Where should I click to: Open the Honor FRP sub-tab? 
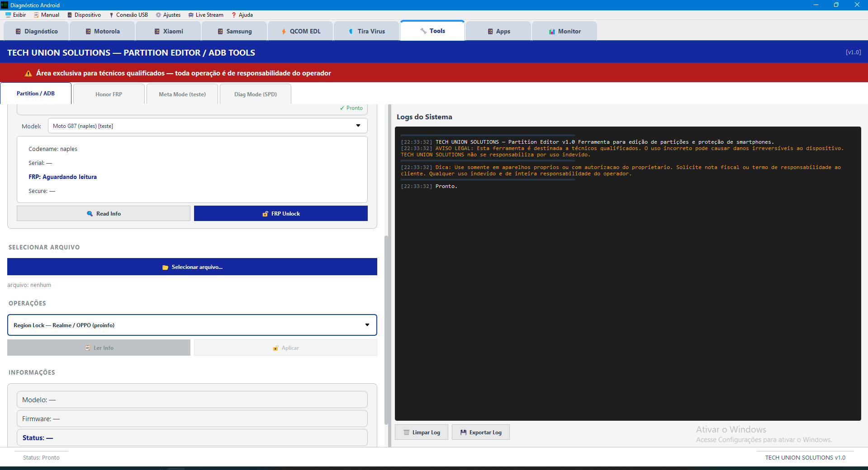click(x=109, y=94)
